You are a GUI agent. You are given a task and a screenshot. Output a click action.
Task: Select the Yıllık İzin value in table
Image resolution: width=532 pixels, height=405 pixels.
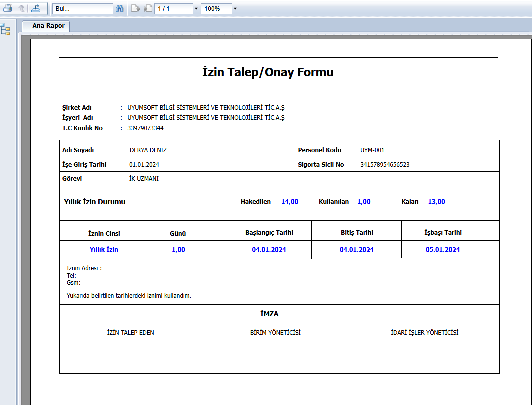tap(104, 250)
